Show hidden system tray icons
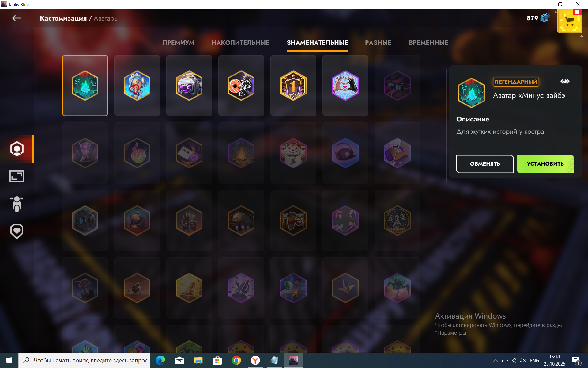Screen dimensions: 588x368 point(495,360)
